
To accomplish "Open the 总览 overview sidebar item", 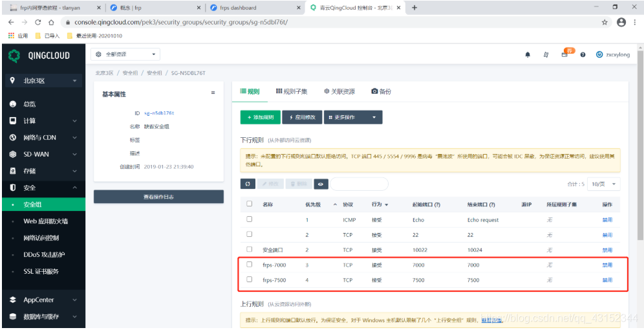I will [x=29, y=104].
